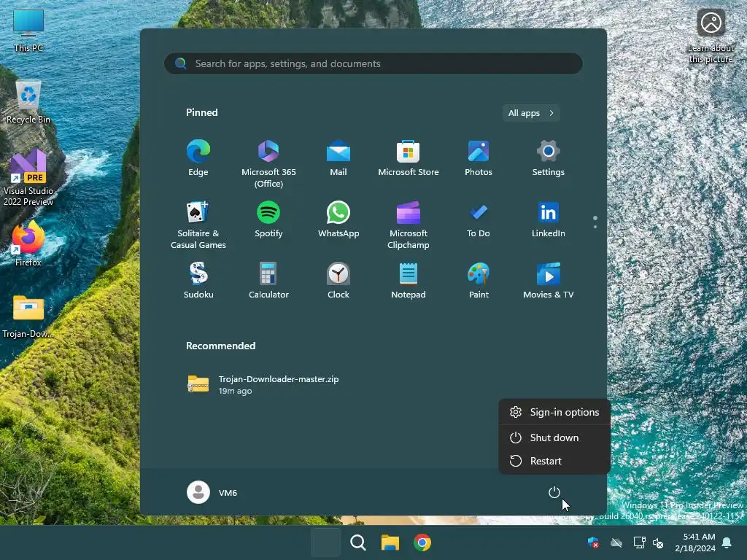
Task: Choose Shut down from power menu
Action: pos(554,437)
